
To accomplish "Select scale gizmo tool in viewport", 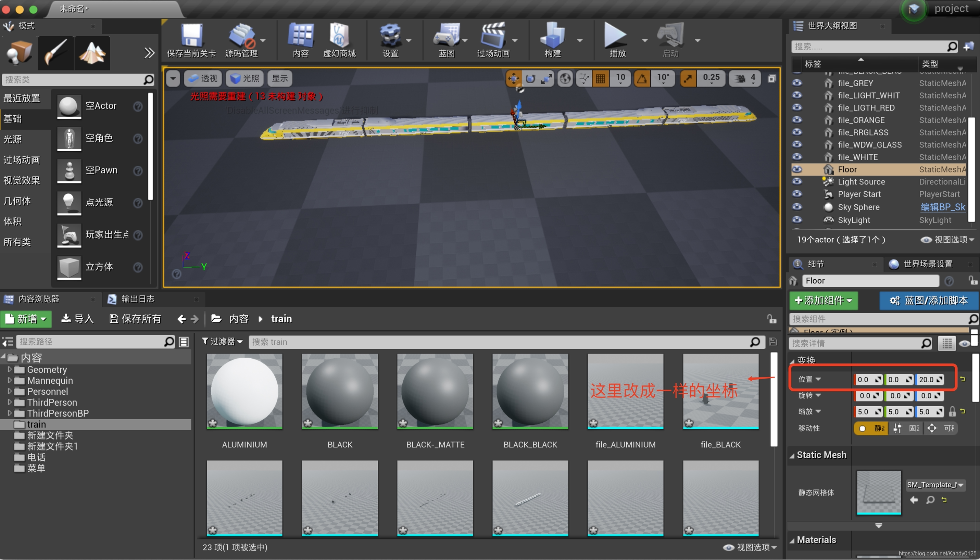I will (x=547, y=78).
